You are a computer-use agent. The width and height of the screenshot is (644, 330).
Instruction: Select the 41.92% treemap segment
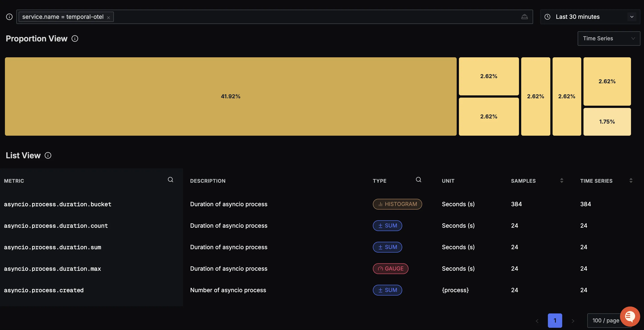231,96
